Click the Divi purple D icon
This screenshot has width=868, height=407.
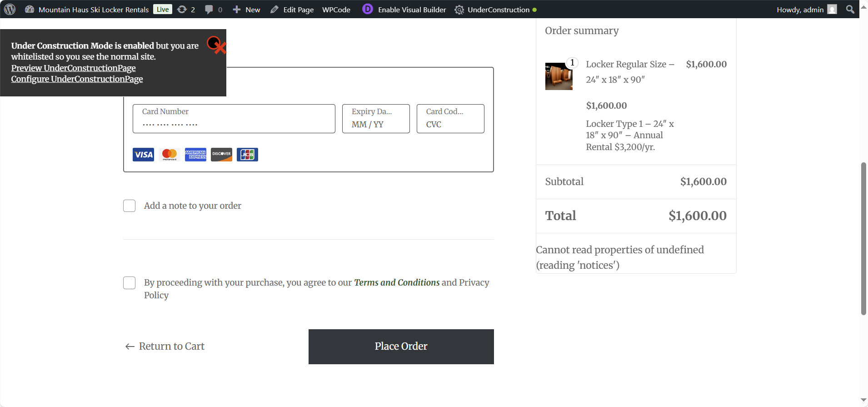(368, 9)
